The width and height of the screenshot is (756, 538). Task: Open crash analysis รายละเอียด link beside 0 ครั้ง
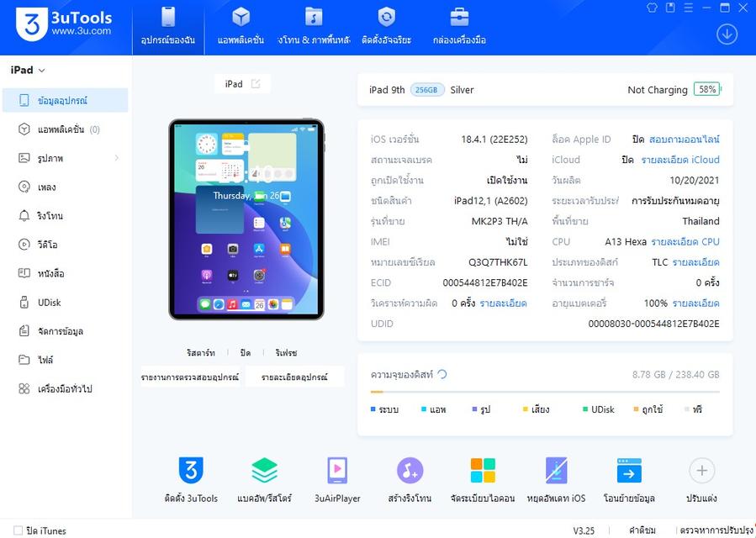pyautogui.click(x=504, y=303)
